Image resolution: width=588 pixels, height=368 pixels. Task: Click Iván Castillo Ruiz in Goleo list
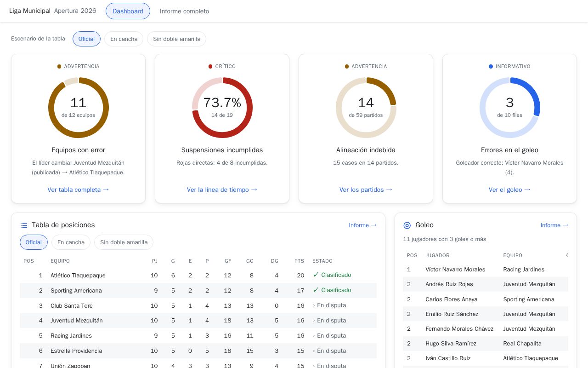[x=448, y=358]
